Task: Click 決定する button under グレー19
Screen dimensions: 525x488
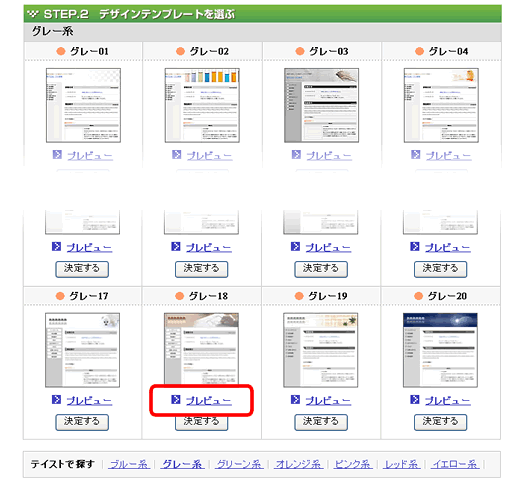Action: pyautogui.click(x=321, y=422)
